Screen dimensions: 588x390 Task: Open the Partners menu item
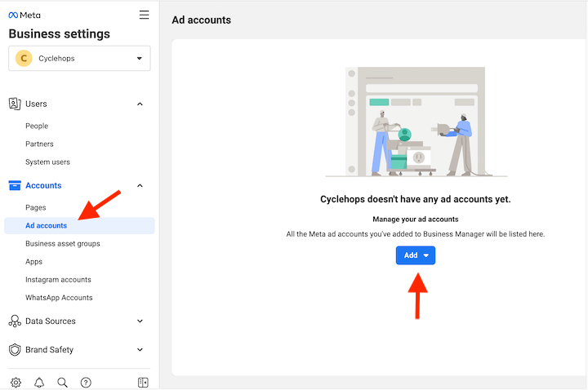coord(39,144)
